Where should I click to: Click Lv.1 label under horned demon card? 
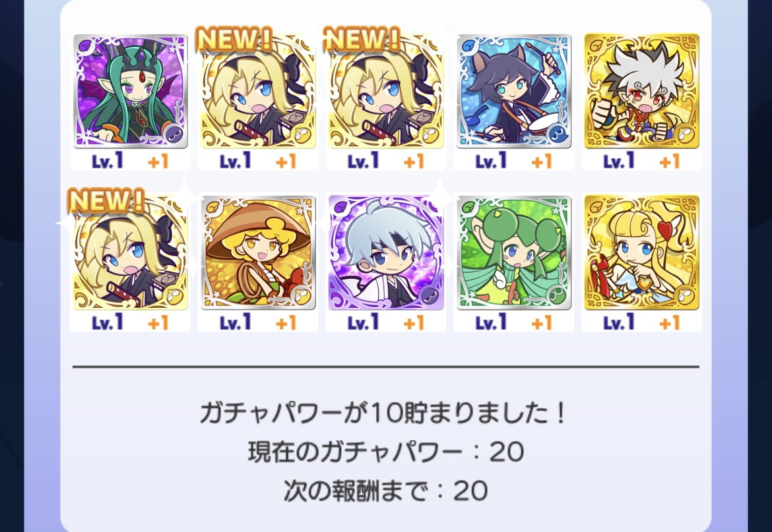coord(108,161)
